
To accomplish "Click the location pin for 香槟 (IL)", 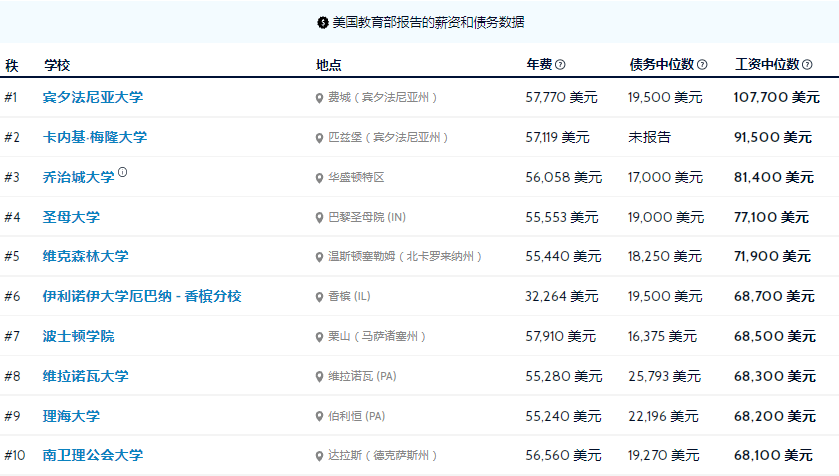I will tap(319, 297).
